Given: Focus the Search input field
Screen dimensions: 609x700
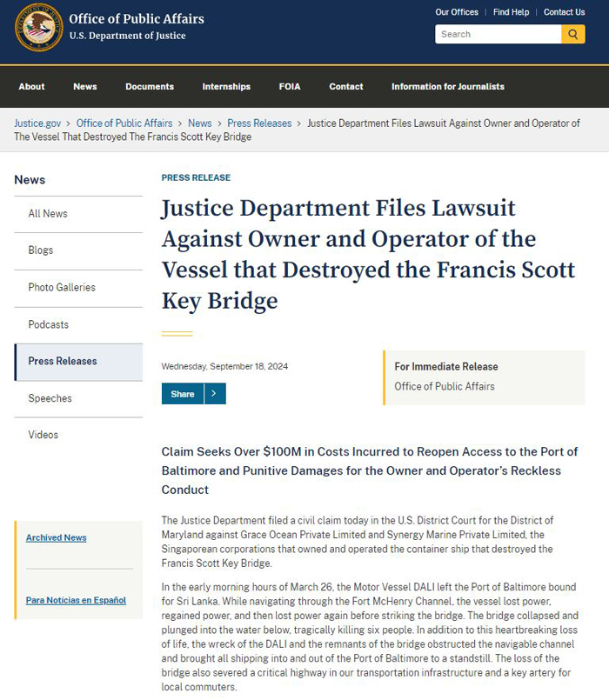Looking at the screenshot, I should [499, 34].
